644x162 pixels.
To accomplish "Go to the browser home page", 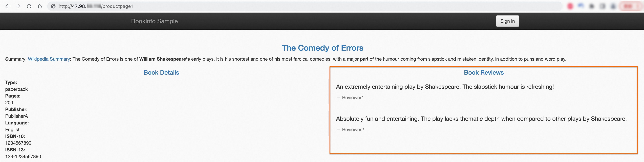I will pyautogui.click(x=40, y=6).
